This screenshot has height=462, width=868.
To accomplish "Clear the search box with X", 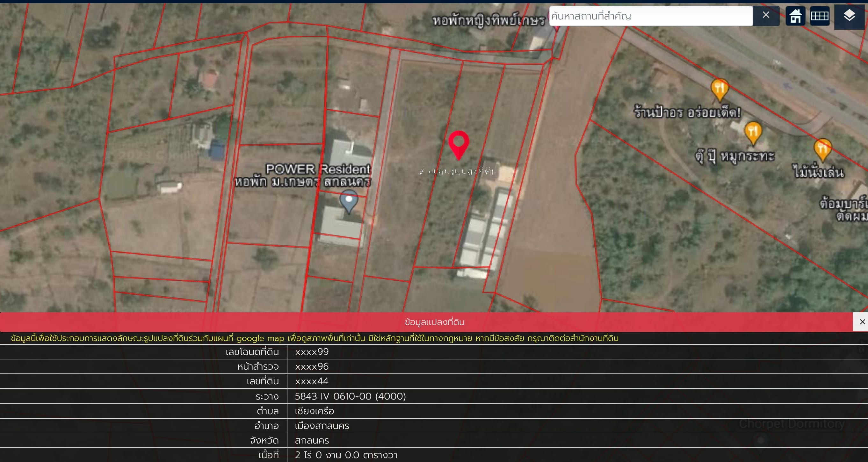I will [766, 15].
